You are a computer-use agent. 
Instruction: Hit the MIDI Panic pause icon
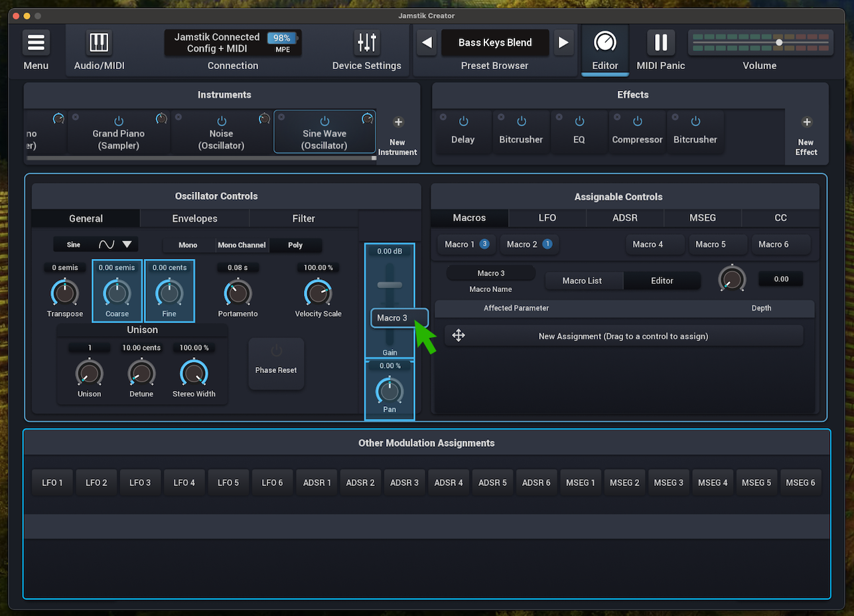click(x=660, y=42)
